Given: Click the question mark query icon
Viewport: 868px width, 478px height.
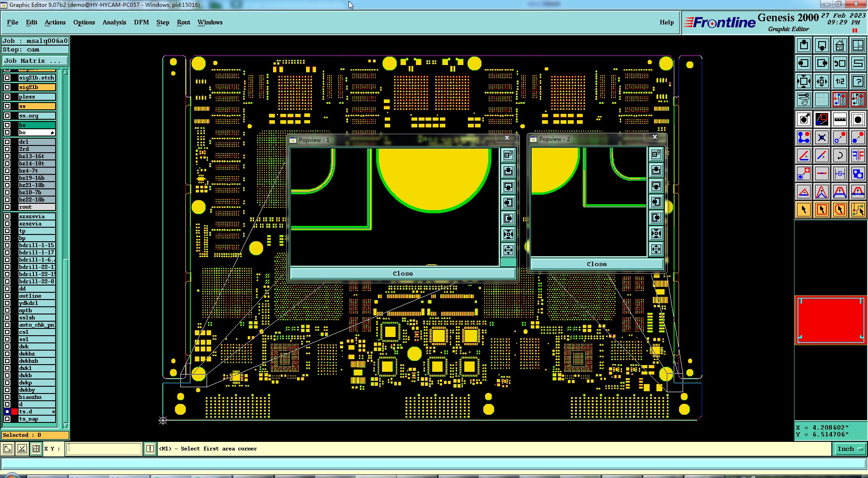Looking at the screenshot, I should [858, 81].
